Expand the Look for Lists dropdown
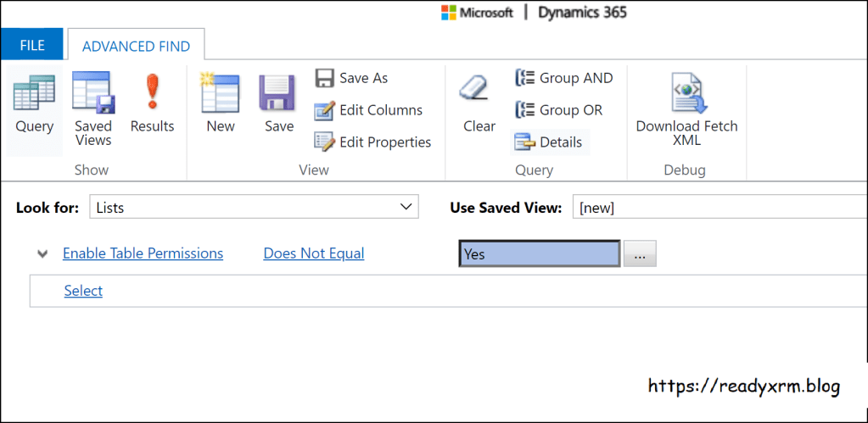868x423 pixels. (x=254, y=208)
